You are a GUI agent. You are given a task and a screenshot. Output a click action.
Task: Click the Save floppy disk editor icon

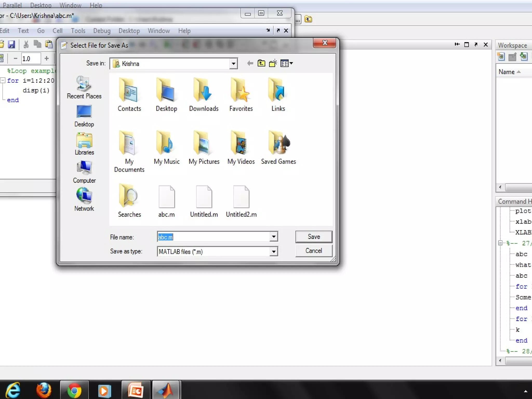pyautogui.click(x=11, y=44)
